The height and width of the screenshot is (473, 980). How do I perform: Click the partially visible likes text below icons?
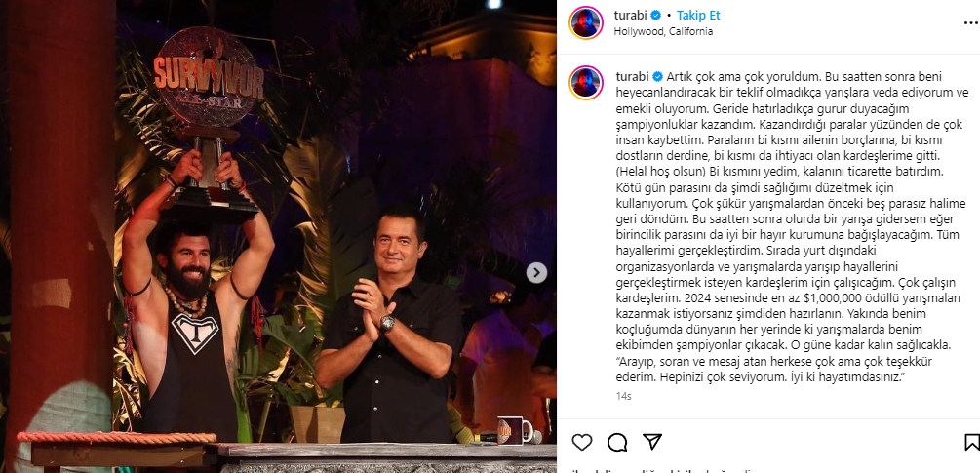[662, 470]
